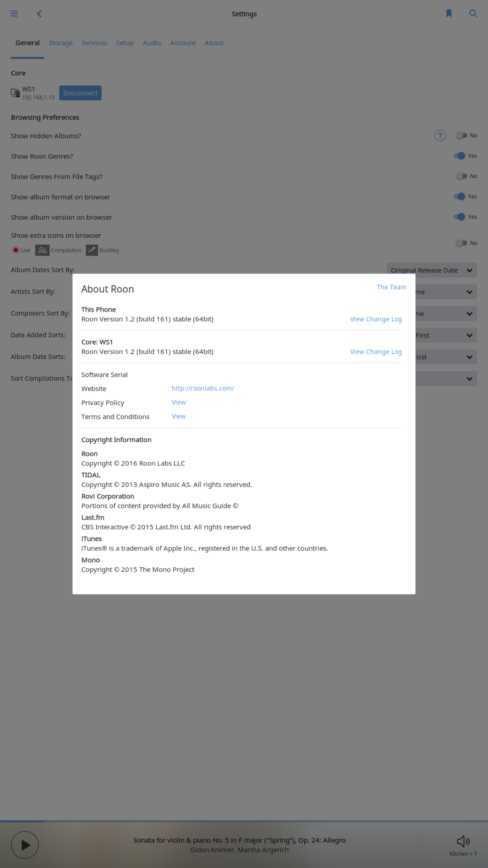Click the Kitchen + 1 zone label
This screenshot has width=488, height=868.
pos(463,854)
